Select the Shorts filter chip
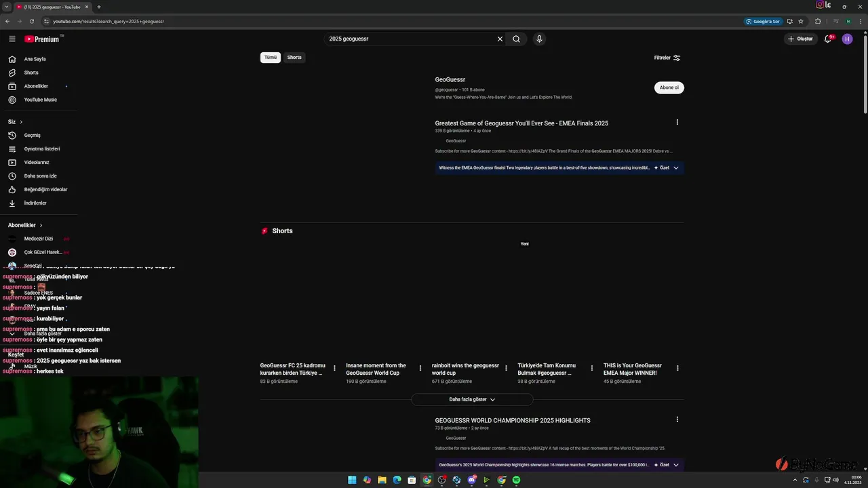 [x=294, y=57]
